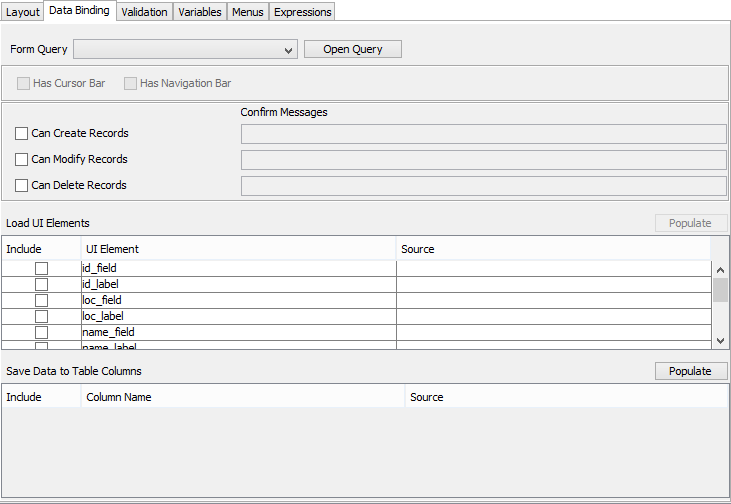Click the Source cell for id_label

pyautogui.click(x=553, y=284)
